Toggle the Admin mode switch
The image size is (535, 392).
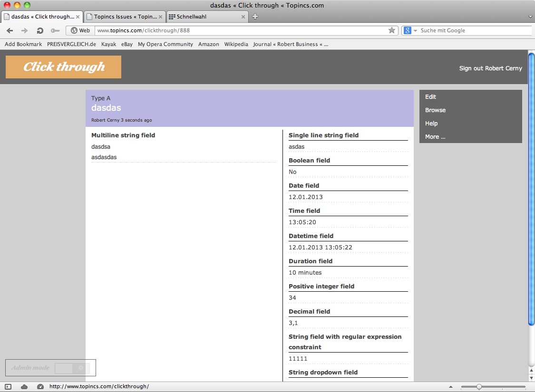click(71, 368)
